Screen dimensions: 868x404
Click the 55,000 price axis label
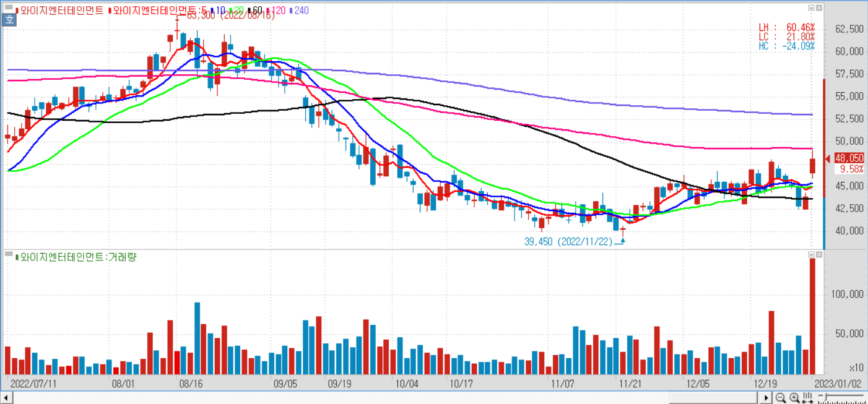[x=849, y=97]
